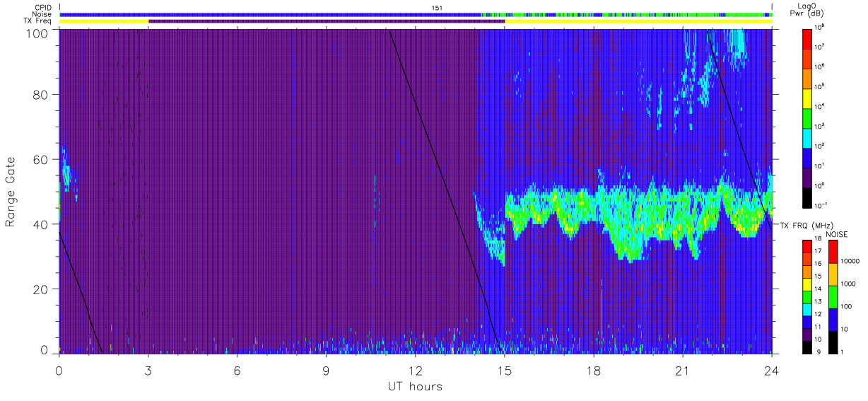Click the black bottom segment of power colorbar
Image resolution: width=868 pixels, height=401 pixels.
pyautogui.click(x=808, y=197)
